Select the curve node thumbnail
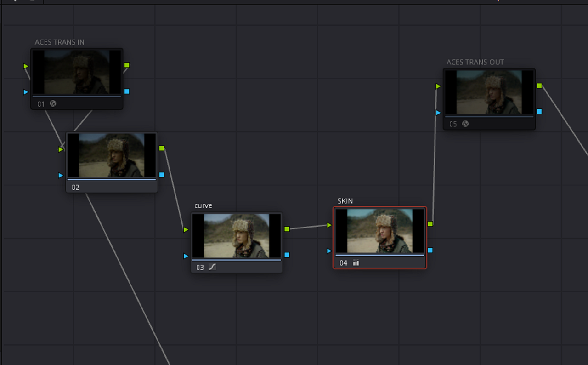Viewport: 588px width, 365px height. 237,235
